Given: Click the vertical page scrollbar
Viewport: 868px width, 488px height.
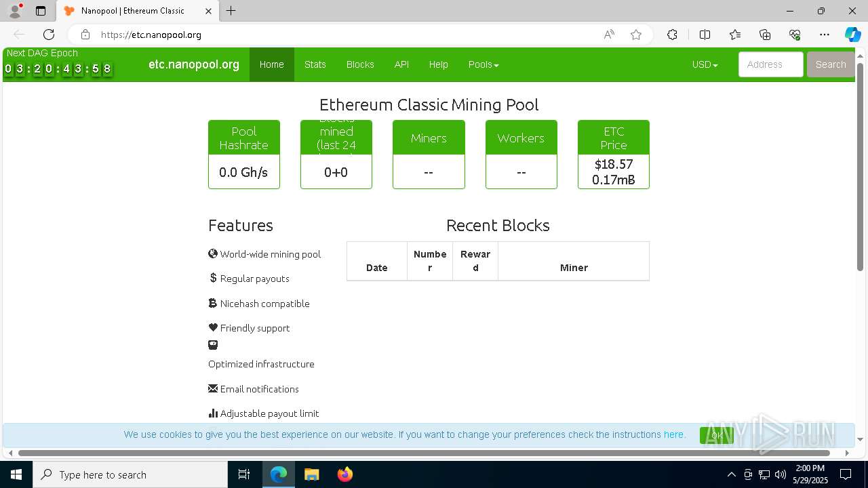Looking at the screenshot, I should [860, 166].
